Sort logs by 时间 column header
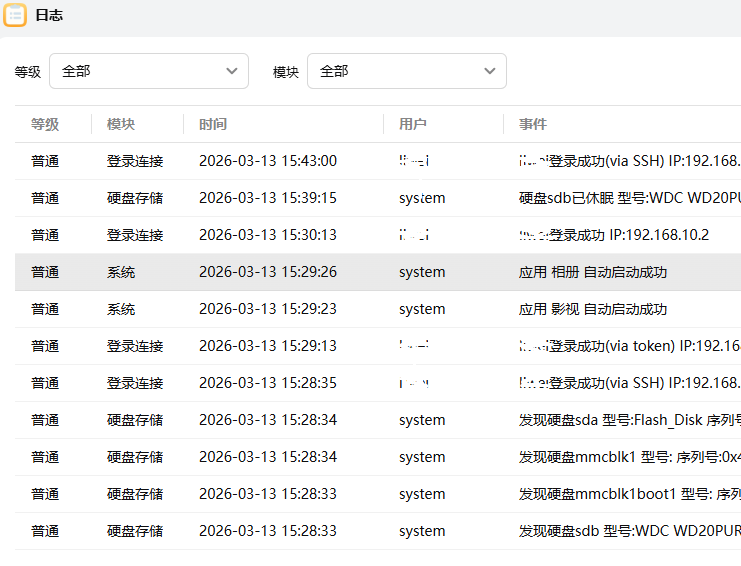Screen dimensions: 741x566 (213, 124)
